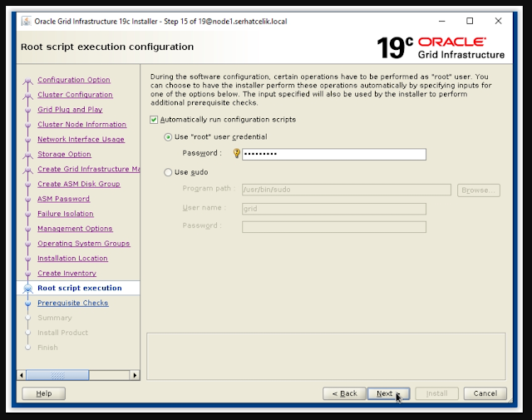Jump to Installation Location step
This screenshot has width=532, height=420.
[72, 259]
